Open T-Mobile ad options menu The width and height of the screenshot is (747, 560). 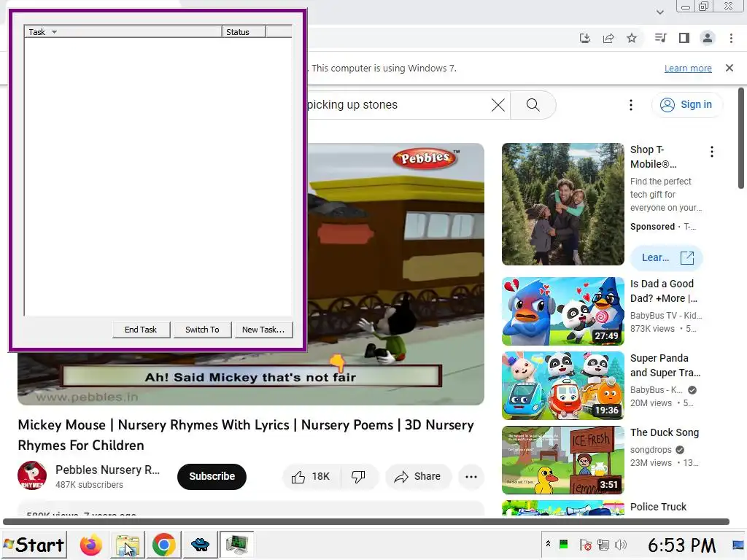(x=712, y=152)
